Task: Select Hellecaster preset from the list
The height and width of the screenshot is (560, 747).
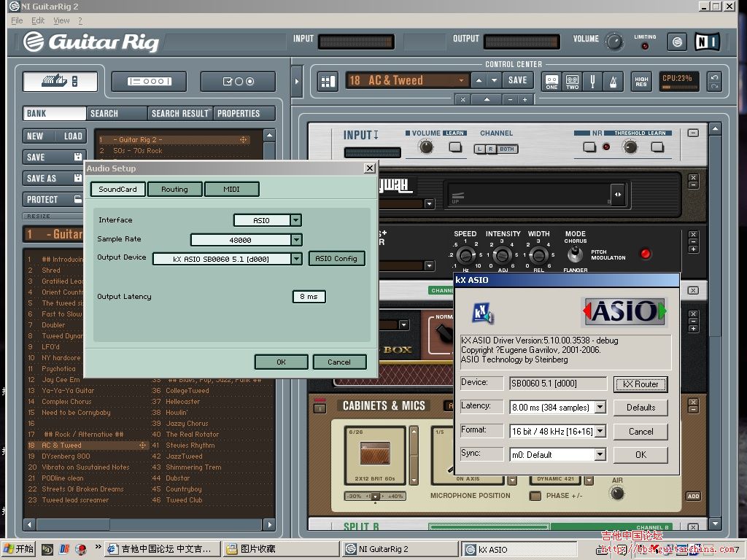Action: pyautogui.click(x=182, y=402)
